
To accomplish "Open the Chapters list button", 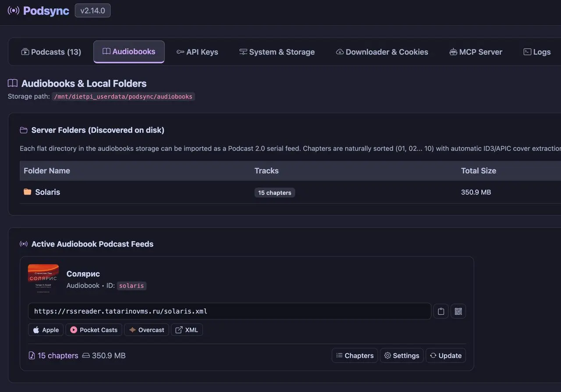I will 355,356.
